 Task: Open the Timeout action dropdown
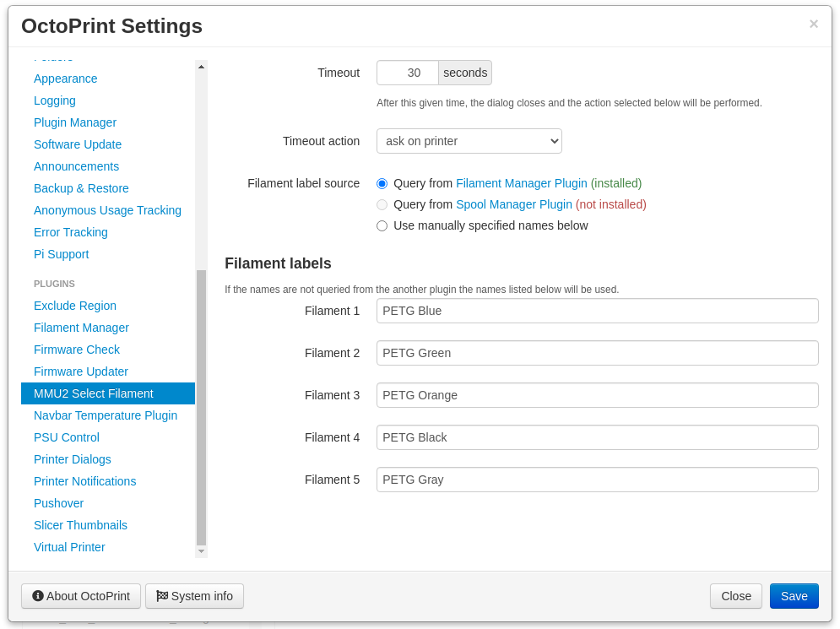469,141
